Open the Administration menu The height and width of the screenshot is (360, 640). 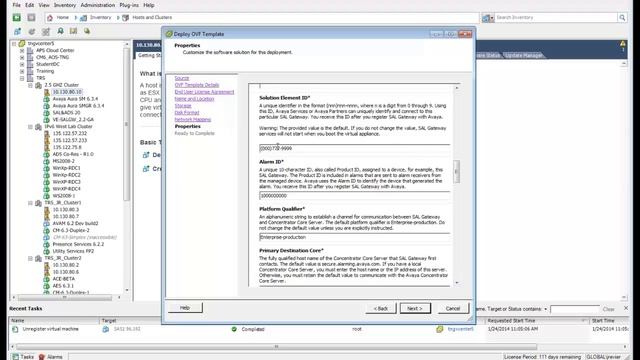[x=98, y=5]
